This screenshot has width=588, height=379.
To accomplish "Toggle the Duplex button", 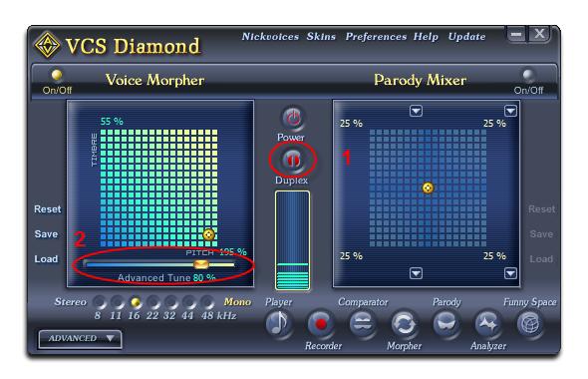I will click(x=292, y=161).
